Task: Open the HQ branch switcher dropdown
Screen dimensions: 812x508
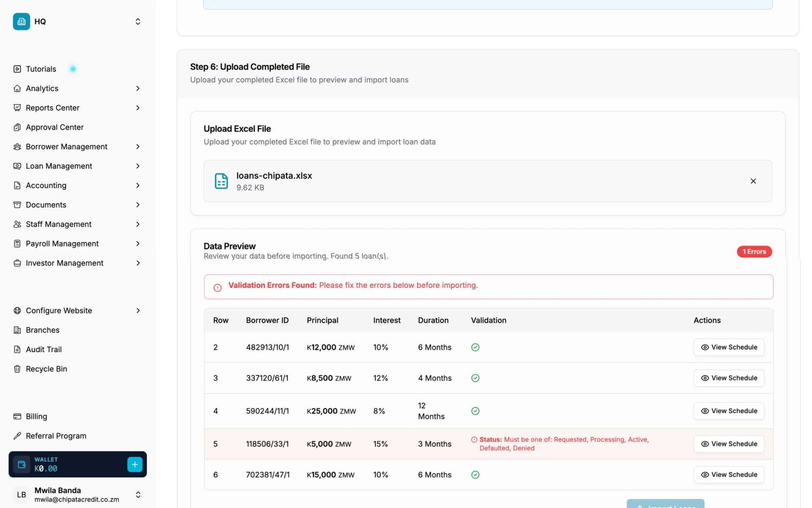Action: coord(138,22)
